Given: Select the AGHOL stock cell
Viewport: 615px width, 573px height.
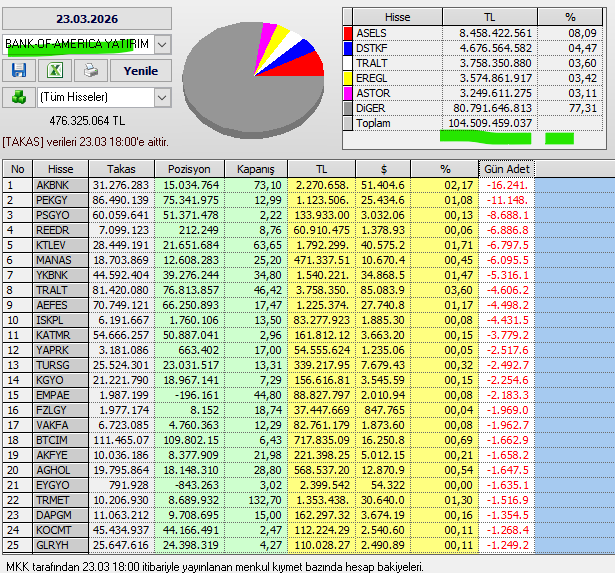Looking at the screenshot, I should point(61,470).
